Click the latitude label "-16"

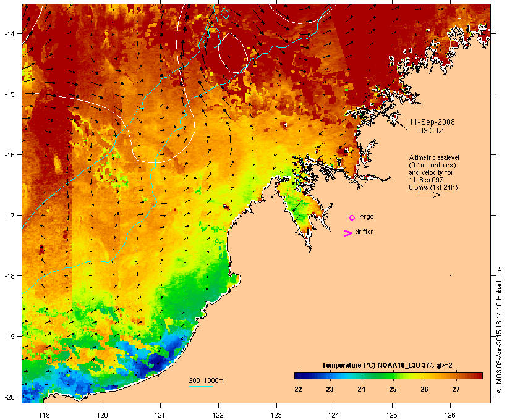pos(9,155)
